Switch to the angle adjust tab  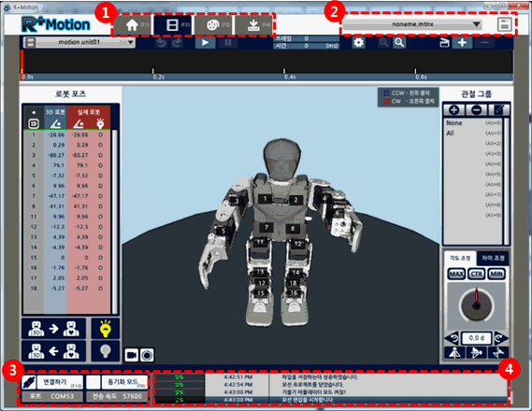click(460, 258)
